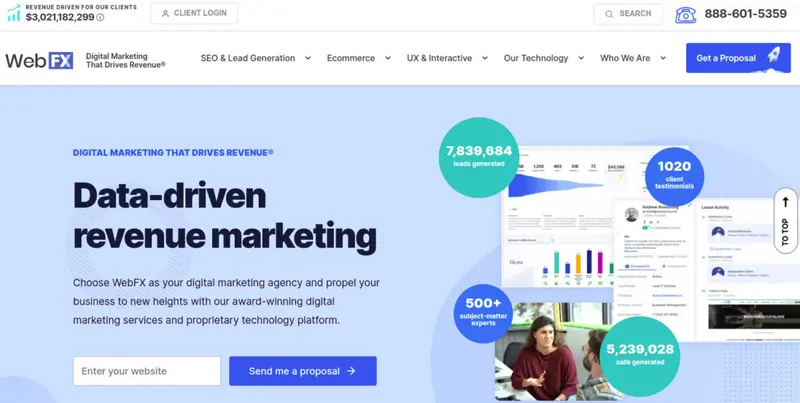
Task: Click the Client Login button
Action: click(194, 13)
